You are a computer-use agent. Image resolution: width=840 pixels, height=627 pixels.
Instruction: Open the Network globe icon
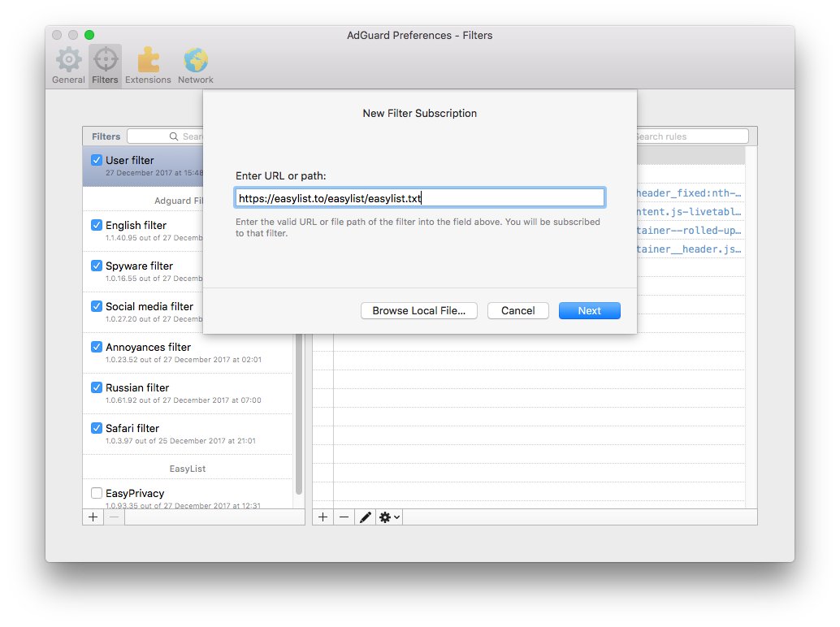(x=196, y=61)
